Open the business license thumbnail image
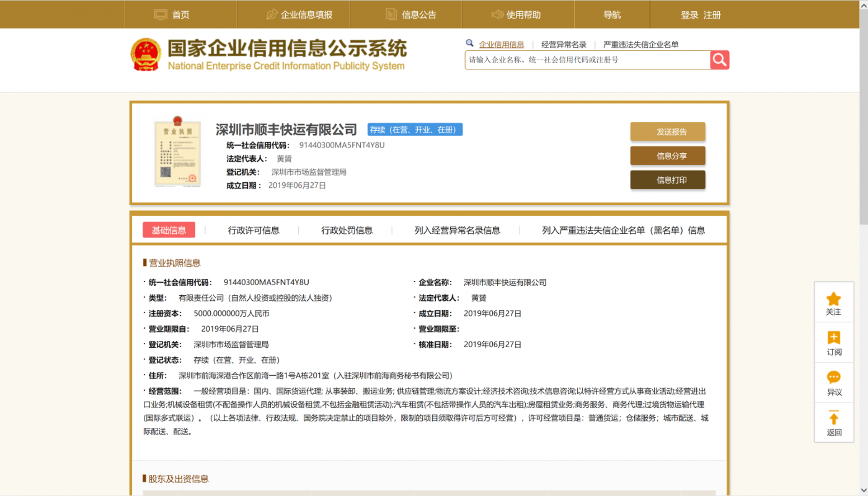The image size is (868, 496). click(177, 151)
